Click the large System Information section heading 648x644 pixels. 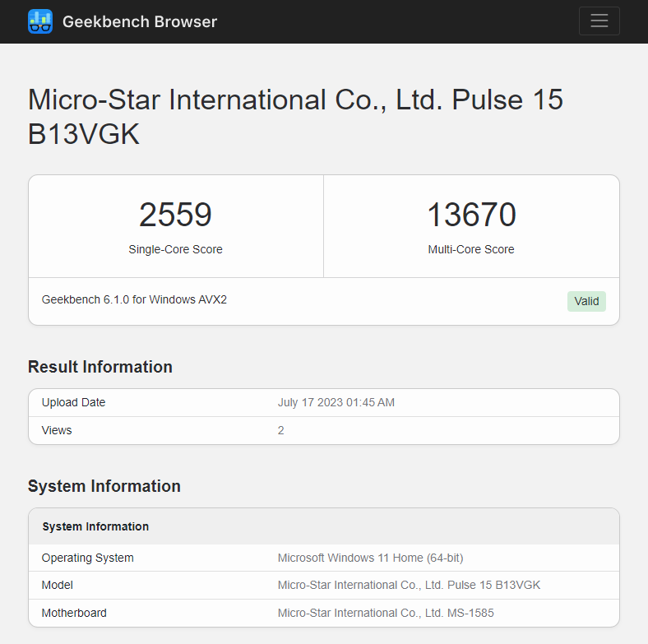coord(104,486)
